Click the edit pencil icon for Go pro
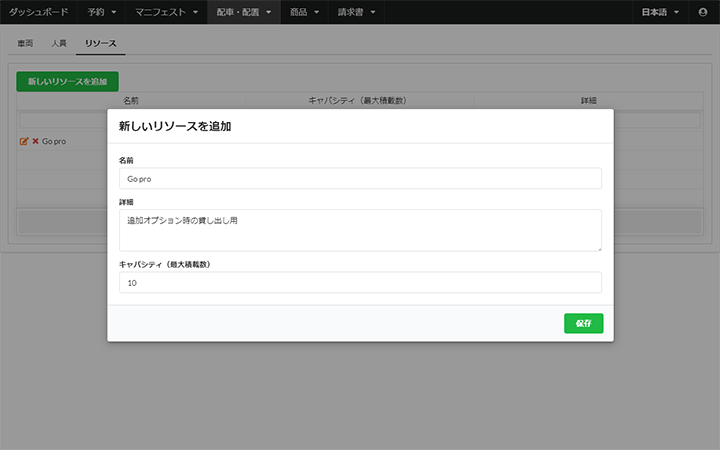Screen dimensions: 720x450 pyautogui.click(x=24, y=141)
